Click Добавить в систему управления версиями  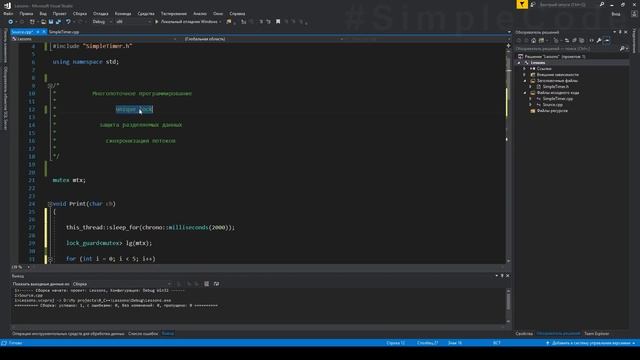pyautogui.click(x=591, y=343)
